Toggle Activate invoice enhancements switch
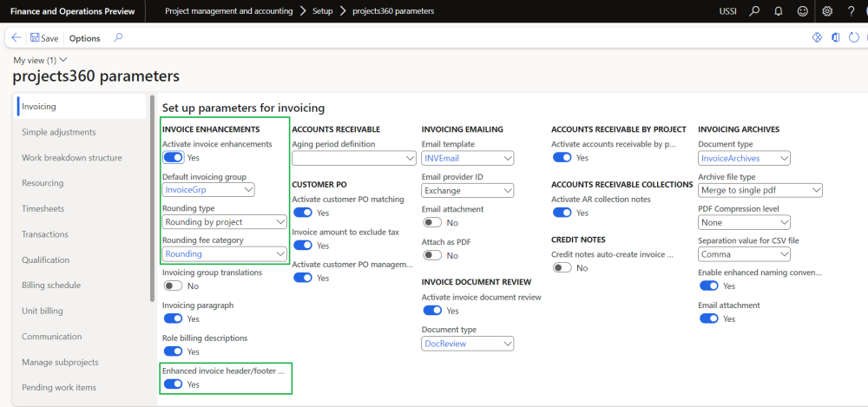 [173, 158]
